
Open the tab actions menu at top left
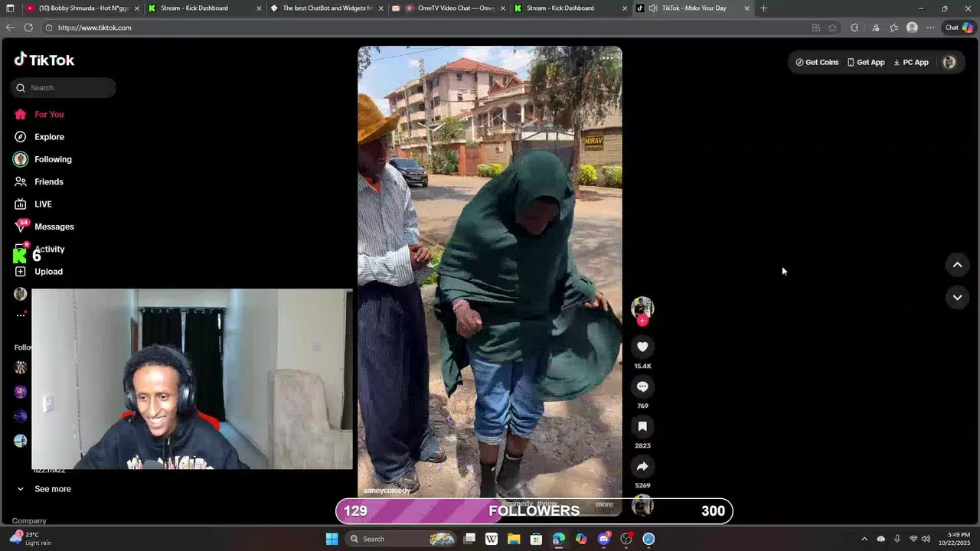click(x=10, y=8)
